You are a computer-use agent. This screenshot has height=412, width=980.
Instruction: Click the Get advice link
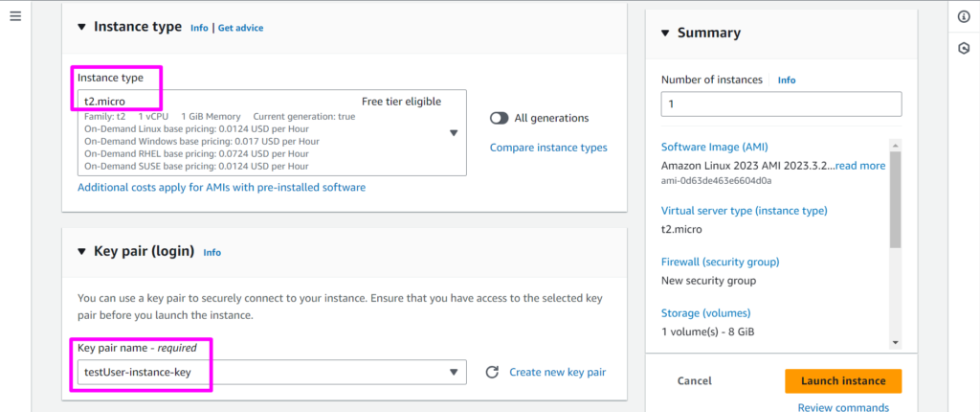click(240, 28)
